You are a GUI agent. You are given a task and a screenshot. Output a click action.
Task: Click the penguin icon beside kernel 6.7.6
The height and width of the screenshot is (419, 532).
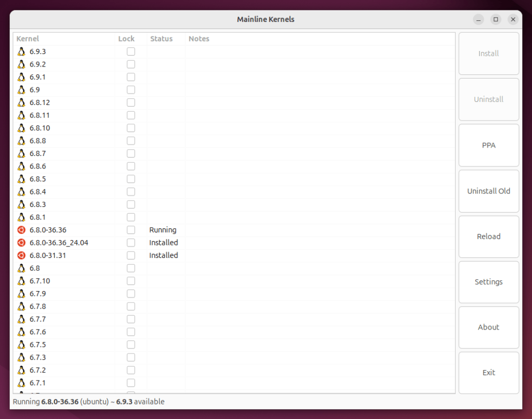click(21, 332)
